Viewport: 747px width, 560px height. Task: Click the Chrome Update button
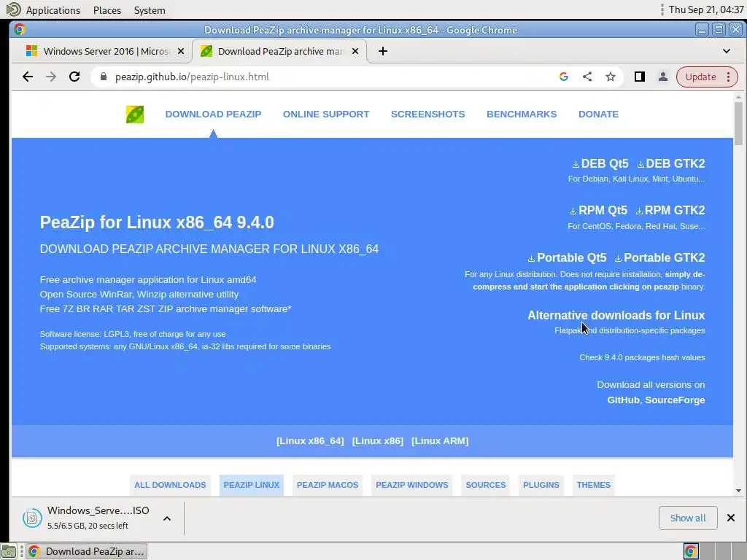pyautogui.click(x=700, y=77)
